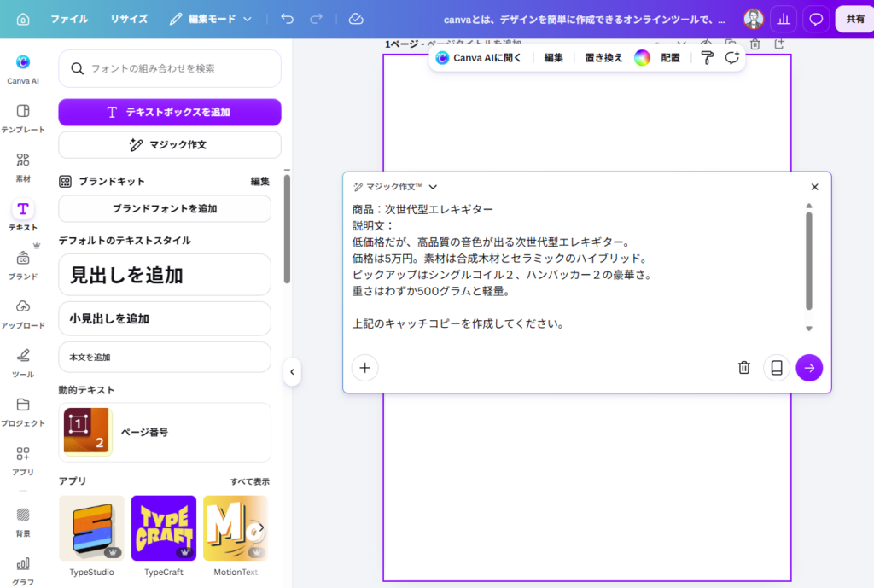Click the prompt scrollbar up arrow
Screen dimensions: 874x588
pos(809,207)
